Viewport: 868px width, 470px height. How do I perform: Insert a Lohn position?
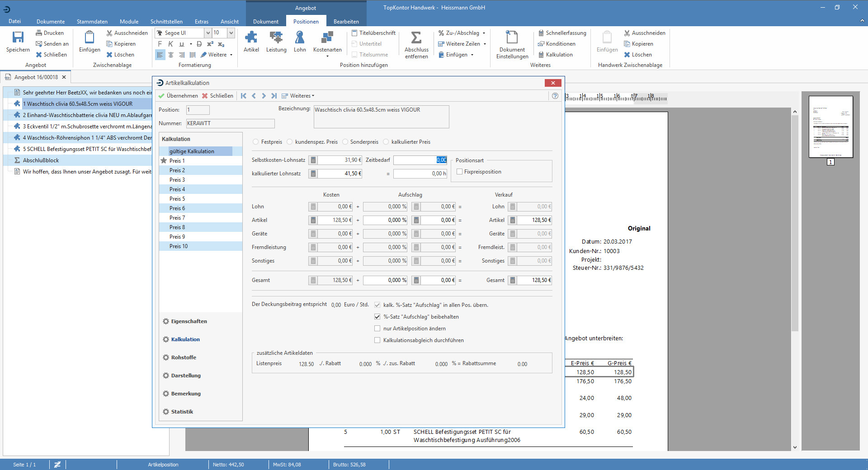point(300,42)
